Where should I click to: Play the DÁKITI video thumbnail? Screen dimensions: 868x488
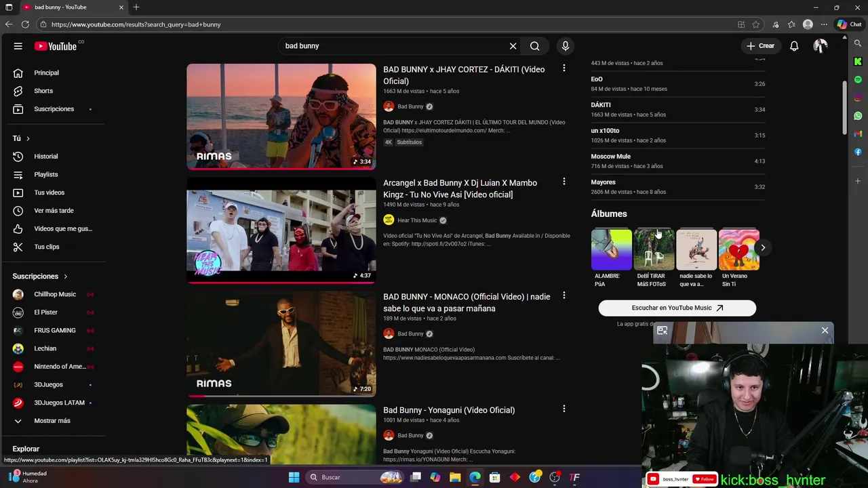(x=281, y=117)
